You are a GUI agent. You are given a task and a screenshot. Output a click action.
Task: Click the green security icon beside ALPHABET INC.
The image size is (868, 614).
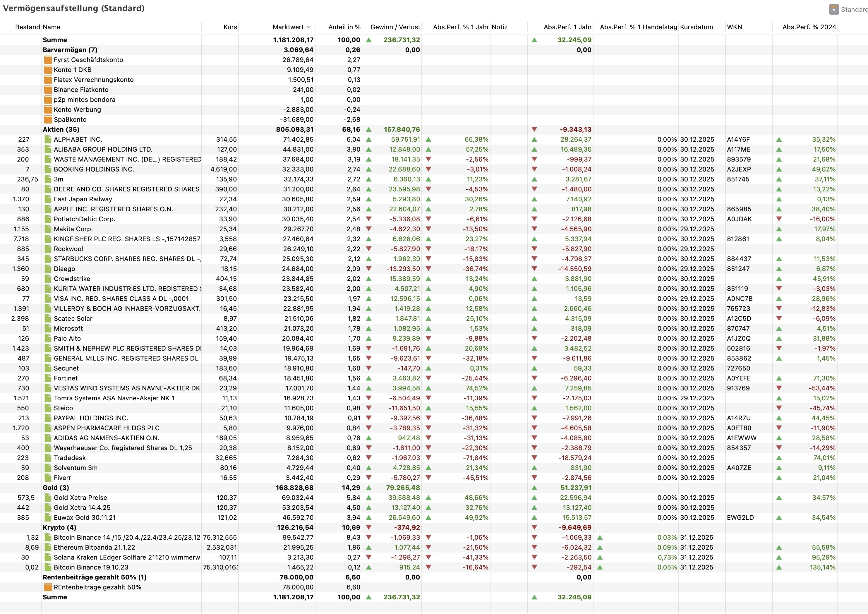[x=48, y=140]
